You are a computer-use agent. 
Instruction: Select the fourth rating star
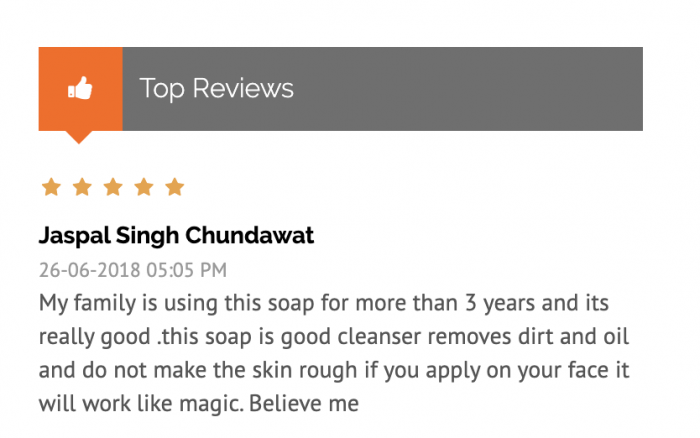tap(144, 187)
